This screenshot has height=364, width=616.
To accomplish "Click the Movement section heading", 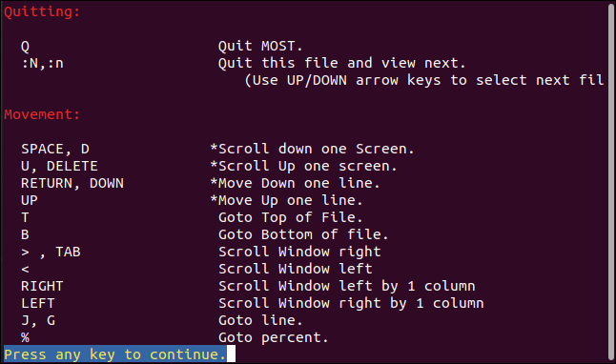I will 42,114.
